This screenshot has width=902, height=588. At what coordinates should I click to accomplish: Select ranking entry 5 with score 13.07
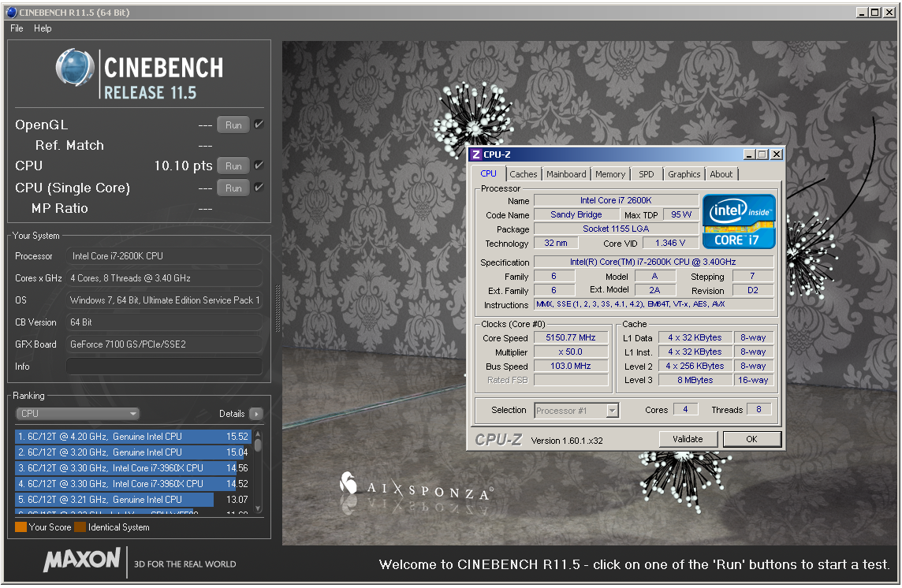click(x=133, y=500)
